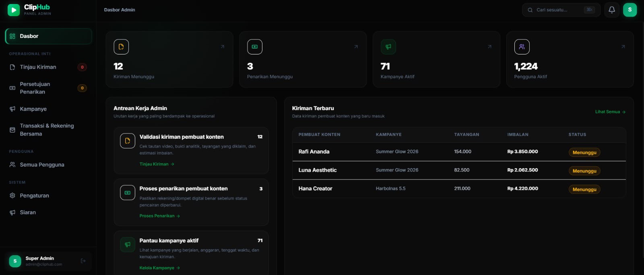Open the S user avatar in top bar
The image size is (644, 275).
(630, 10)
